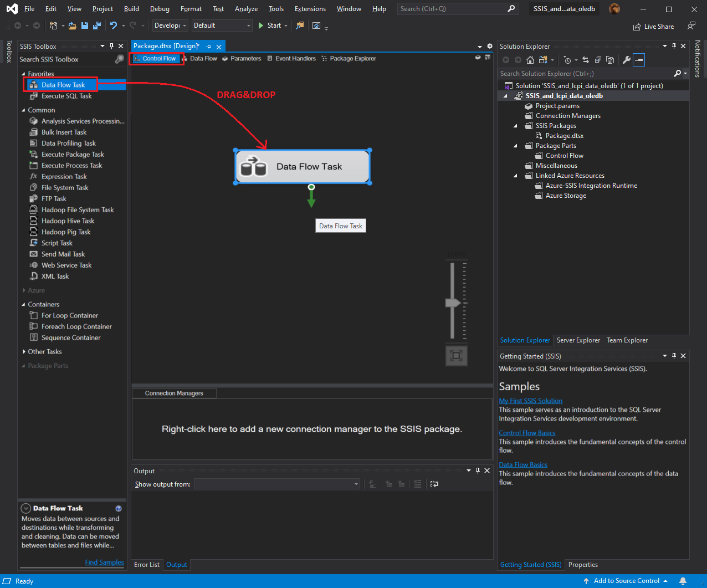The image size is (707, 588).
Task: Click the designer zoom slider handle
Action: coord(454,303)
